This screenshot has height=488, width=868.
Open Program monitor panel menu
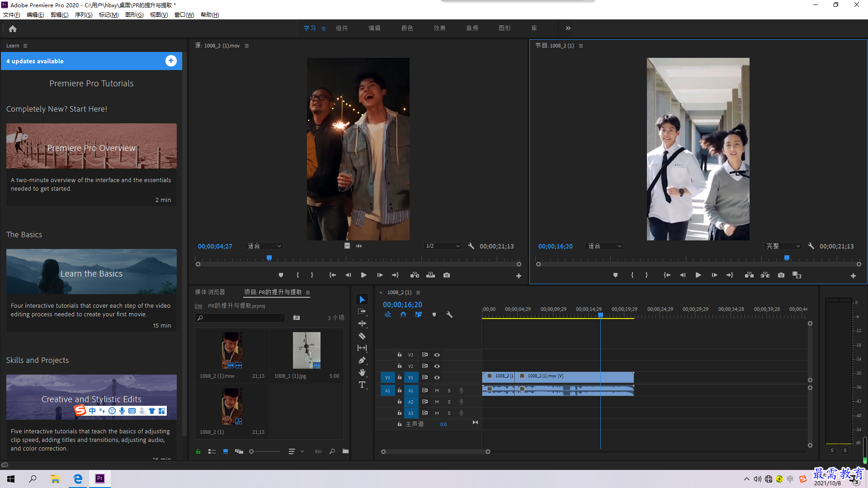pyautogui.click(x=581, y=46)
